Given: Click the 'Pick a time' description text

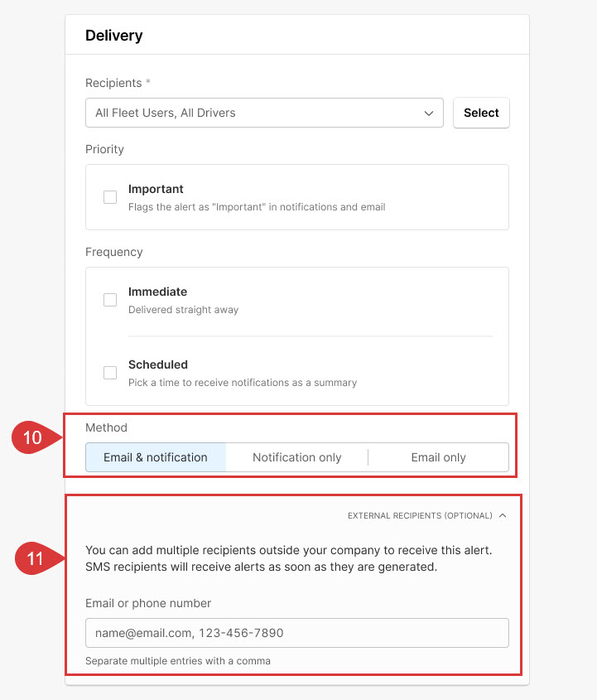Looking at the screenshot, I should point(242,383).
